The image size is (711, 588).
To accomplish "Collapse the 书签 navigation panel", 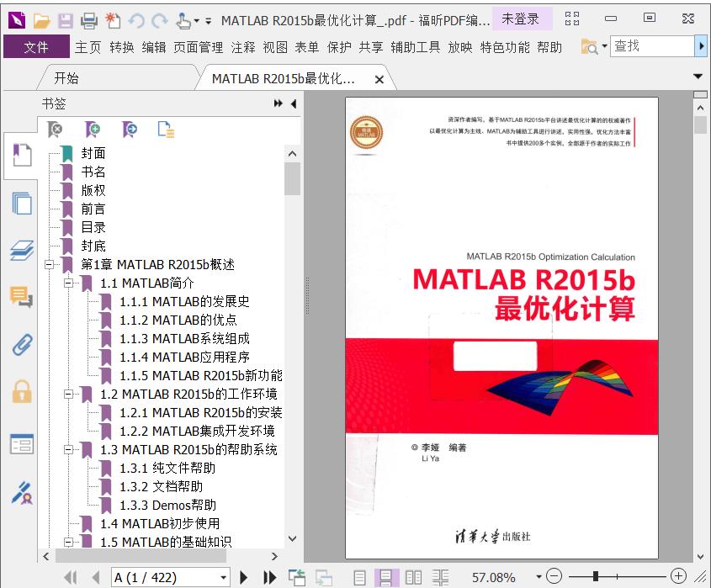I will pyautogui.click(x=294, y=103).
